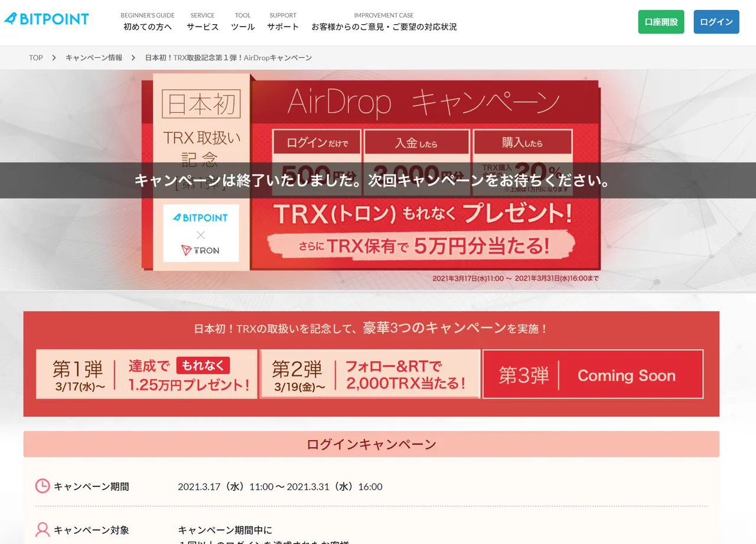Click breadcrumb chevron after TOP
756x544 pixels.
[x=54, y=58]
